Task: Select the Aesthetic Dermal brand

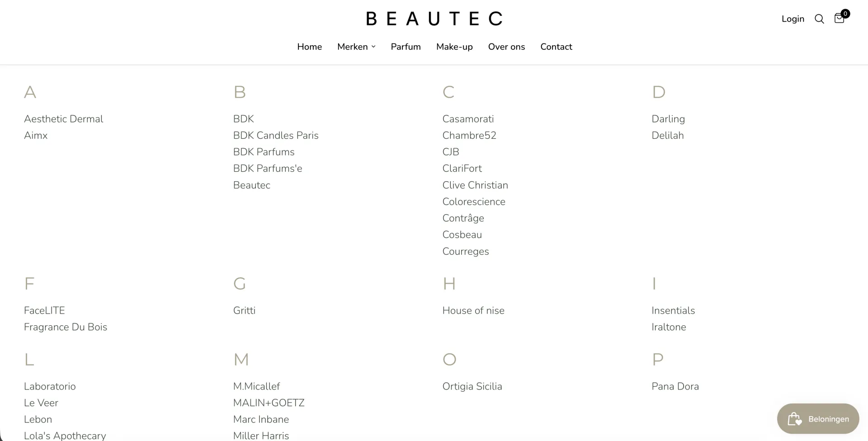Action: click(63, 119)
